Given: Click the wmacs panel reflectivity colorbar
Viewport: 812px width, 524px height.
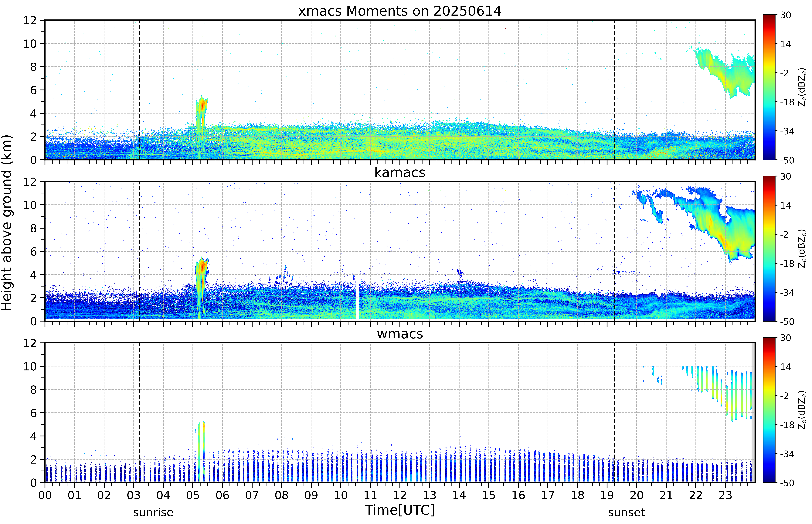Looking at the screenshot, I should click(x=769, y=410).
